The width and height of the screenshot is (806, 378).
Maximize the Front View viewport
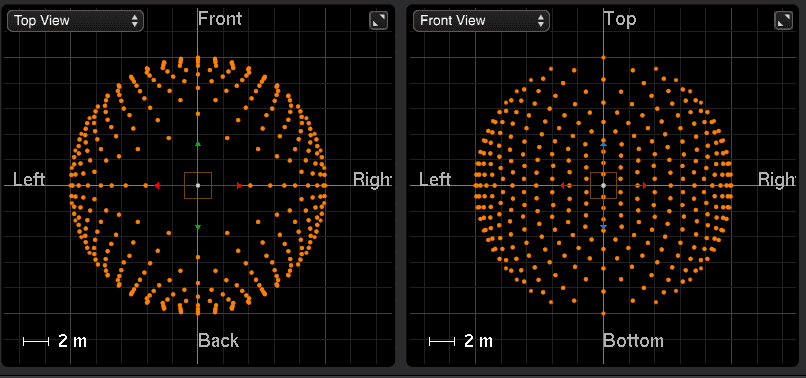783,21
